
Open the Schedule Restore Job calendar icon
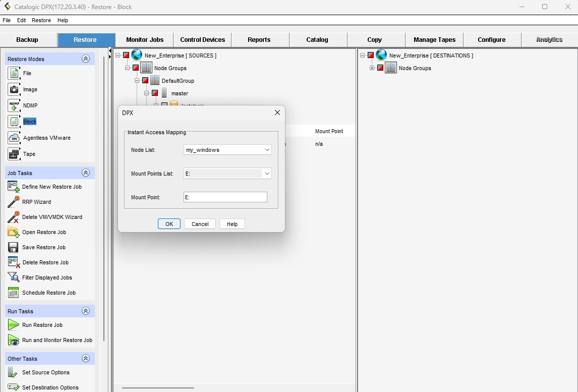(14, 293)
